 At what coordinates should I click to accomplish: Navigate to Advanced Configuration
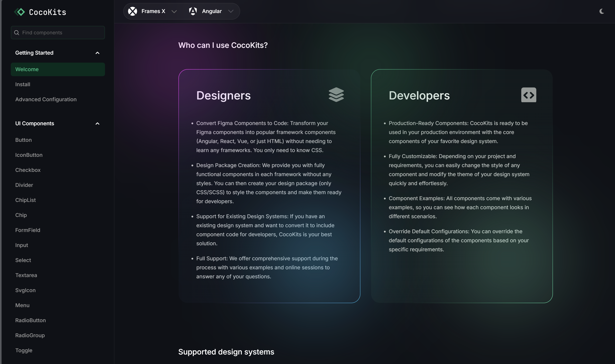point(46,99)
